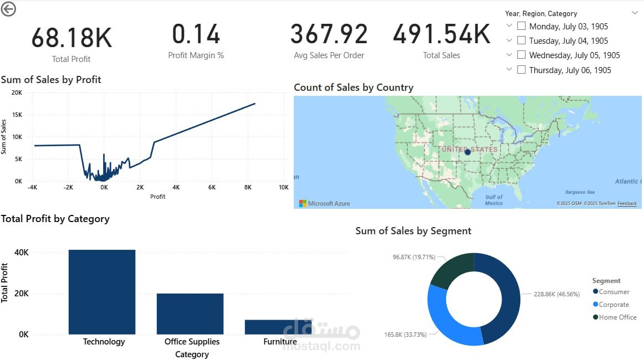
Task: Check the Monday, July 03, 1905 checkbox
Action: (521, 26)
